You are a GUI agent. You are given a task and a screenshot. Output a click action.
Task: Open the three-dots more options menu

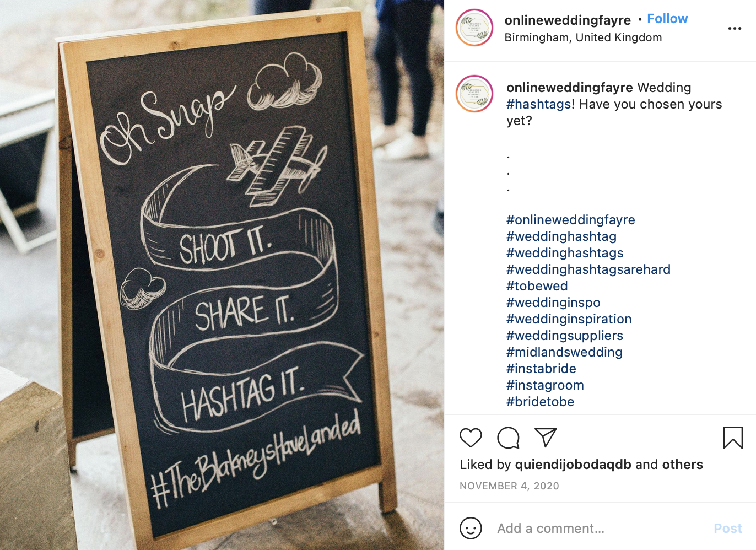coord(735,28)
